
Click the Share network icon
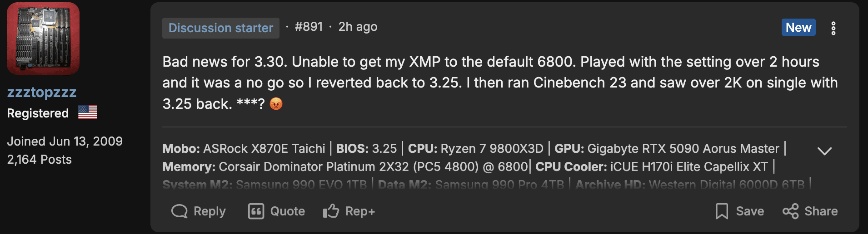coord(790,211)
